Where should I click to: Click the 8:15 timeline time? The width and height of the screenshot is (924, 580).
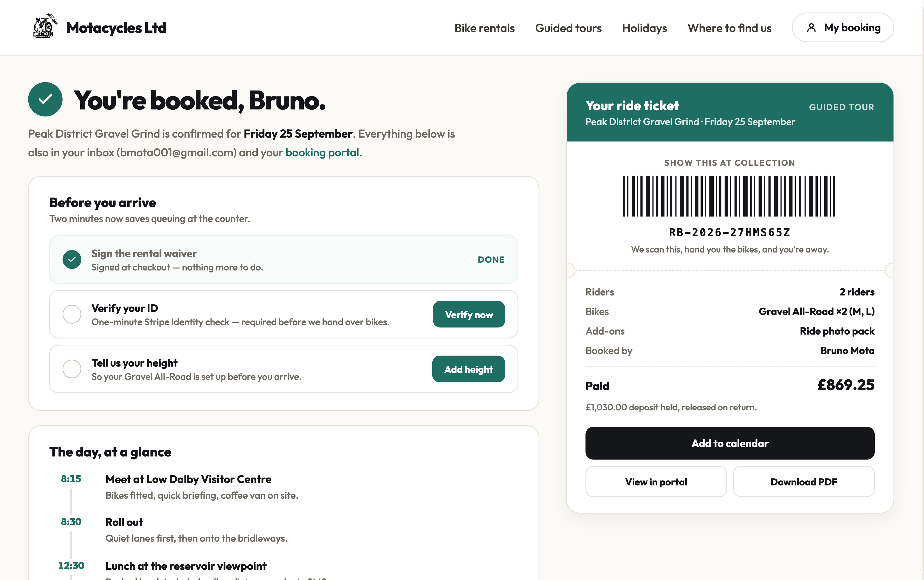click(x=71, y=479)
